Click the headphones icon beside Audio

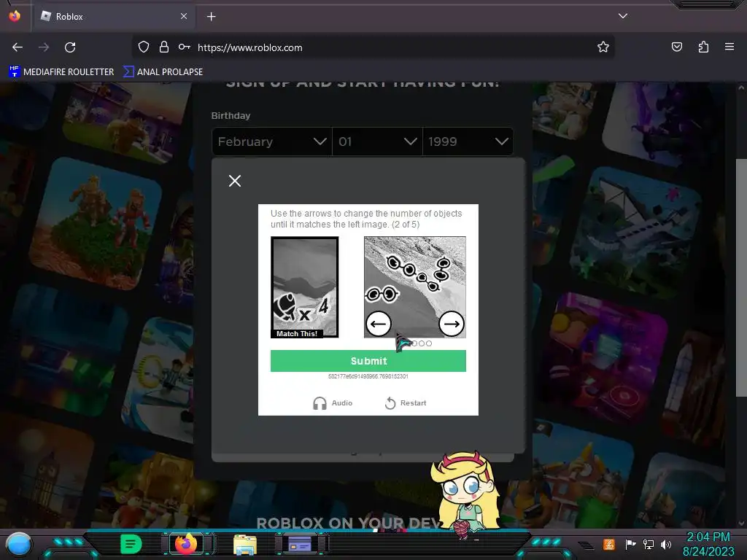click(x=320, y=403)
